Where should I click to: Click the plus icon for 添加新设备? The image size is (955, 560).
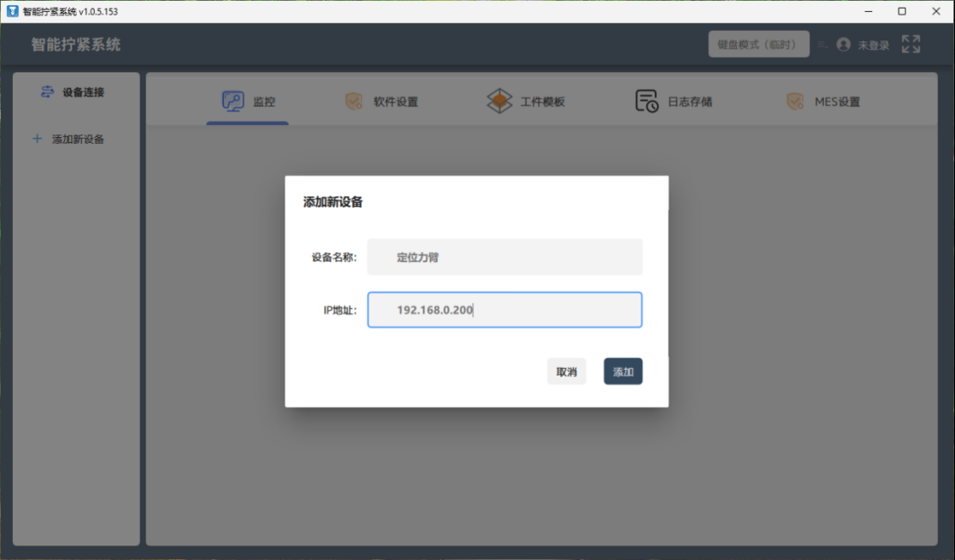pos(37,139)
